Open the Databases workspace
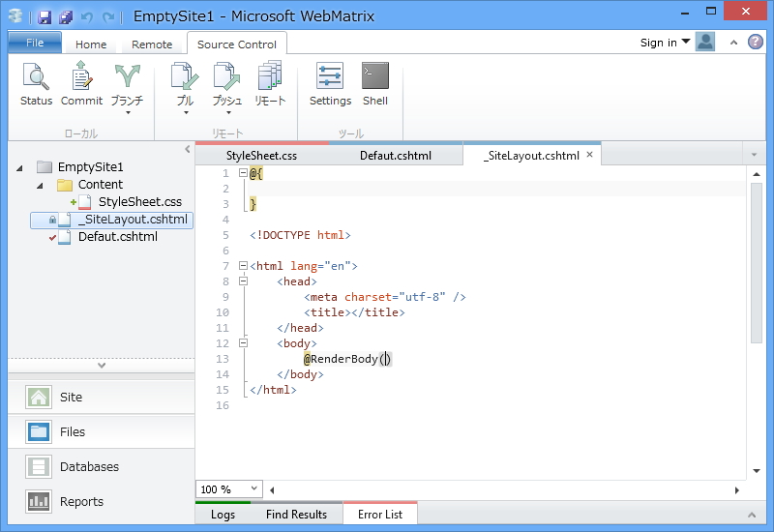This screenshot has height=532, width=774. [102, 467]
